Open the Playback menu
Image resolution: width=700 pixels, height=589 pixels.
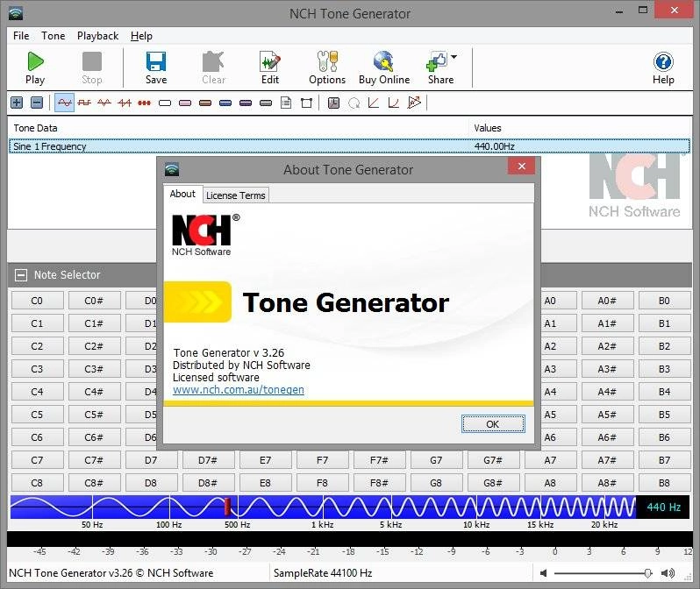97,36
